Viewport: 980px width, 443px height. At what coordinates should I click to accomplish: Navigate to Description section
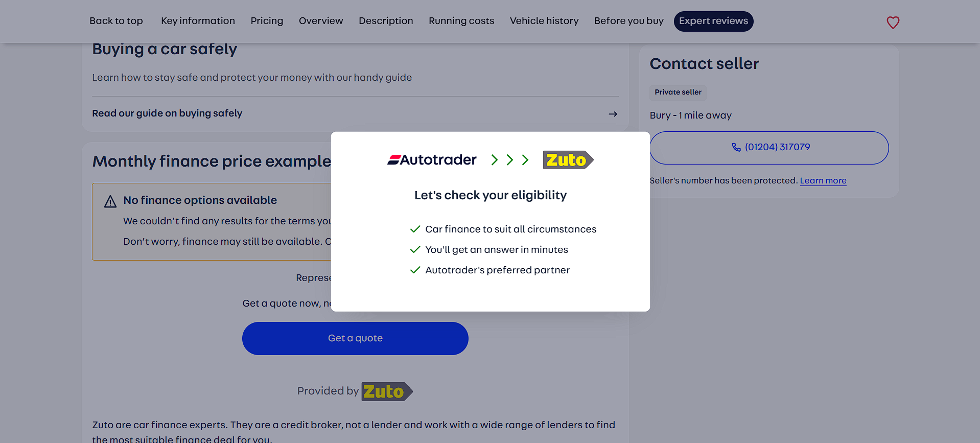pyautogui.click(x=386, y=21)
